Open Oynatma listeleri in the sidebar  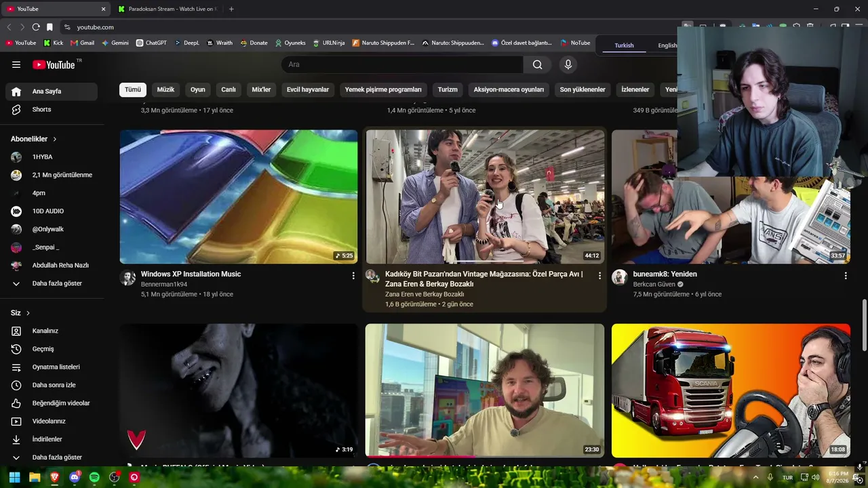pyautogui.click(x=52, y=367)
